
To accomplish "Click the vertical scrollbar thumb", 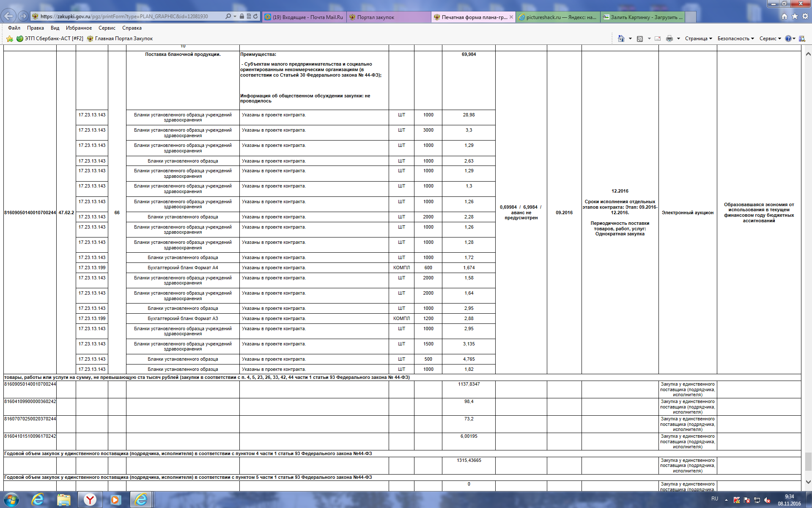I will [x=808, y=461].
